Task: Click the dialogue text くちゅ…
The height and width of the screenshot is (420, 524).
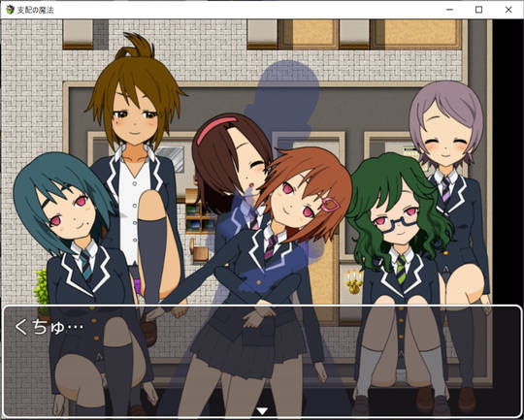Action: point(49,327)
